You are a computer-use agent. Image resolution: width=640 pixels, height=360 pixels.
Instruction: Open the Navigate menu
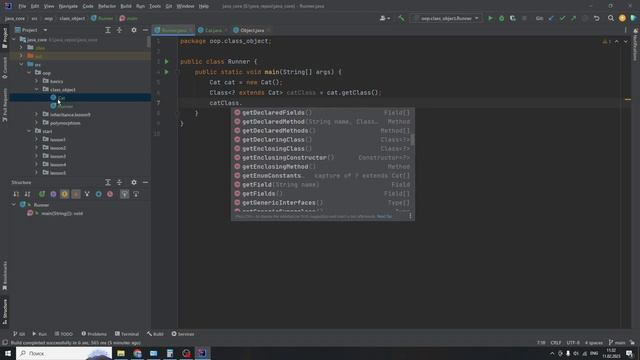pyautogui.click(x=68, y=6)
